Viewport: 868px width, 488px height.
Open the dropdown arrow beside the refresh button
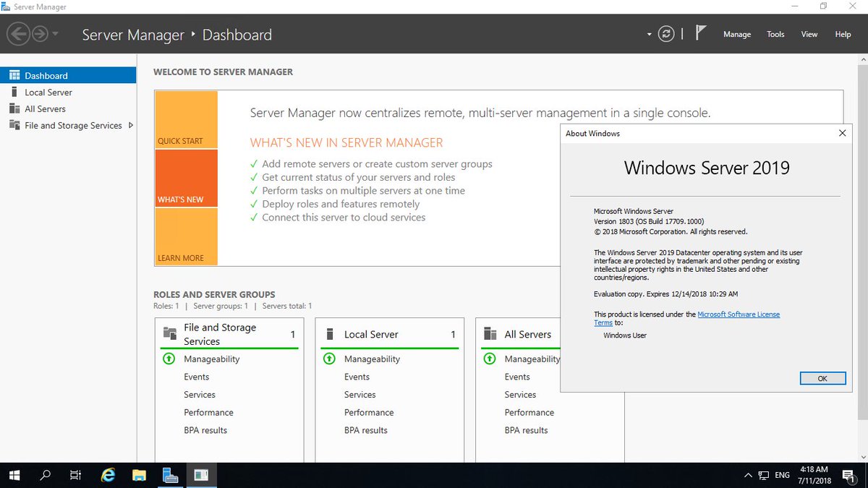coord(649,33)
